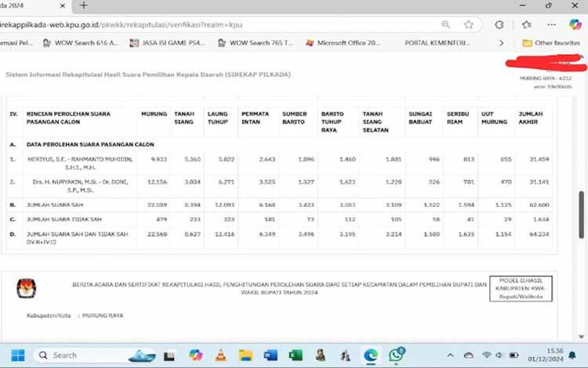Show hidden system tray icons

coord(450,355)
